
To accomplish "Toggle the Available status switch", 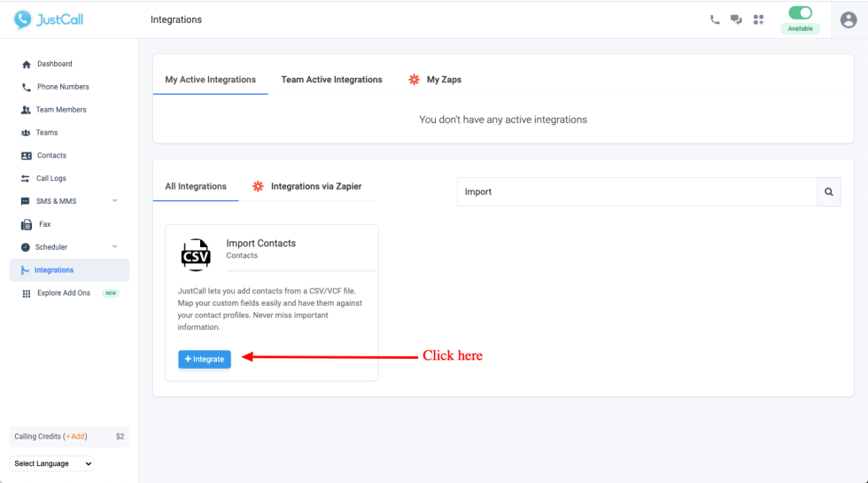I will [x=801, y=12].
